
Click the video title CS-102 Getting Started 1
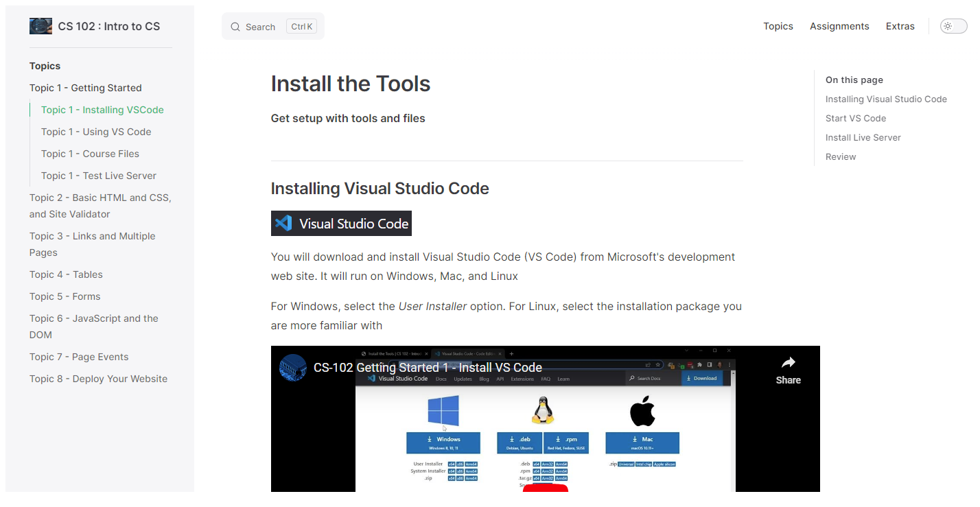click(428, 367)
